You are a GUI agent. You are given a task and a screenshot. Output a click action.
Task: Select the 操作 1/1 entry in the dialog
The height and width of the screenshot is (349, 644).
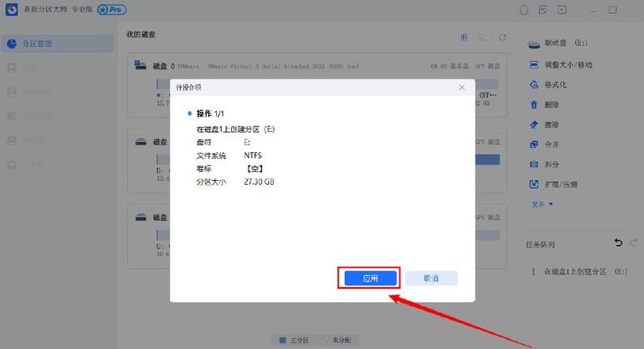click(210, 113)
